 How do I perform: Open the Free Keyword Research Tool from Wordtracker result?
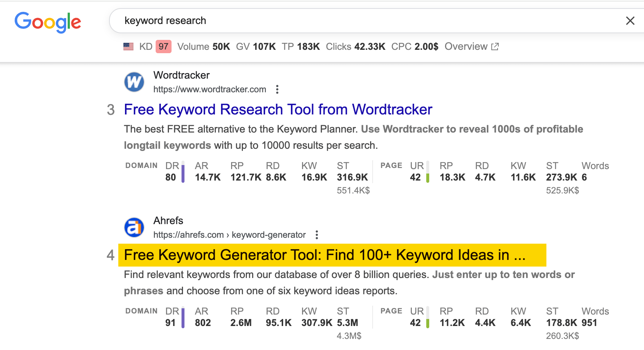(x=278, y=109)
